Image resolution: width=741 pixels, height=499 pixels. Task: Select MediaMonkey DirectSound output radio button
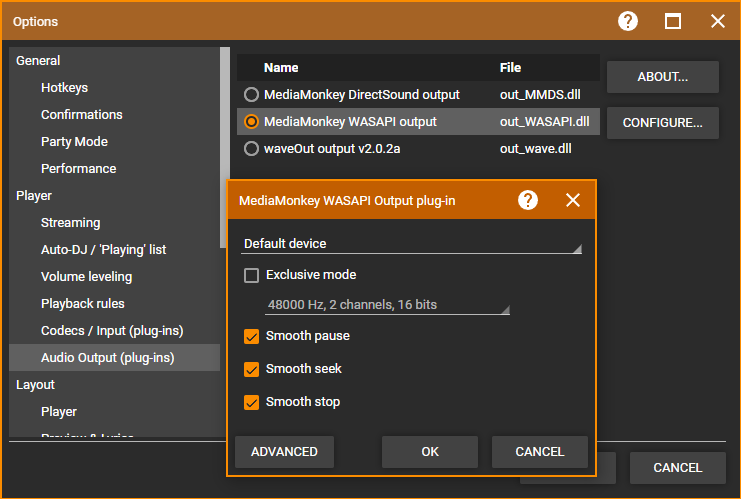[x=251, y=95]
